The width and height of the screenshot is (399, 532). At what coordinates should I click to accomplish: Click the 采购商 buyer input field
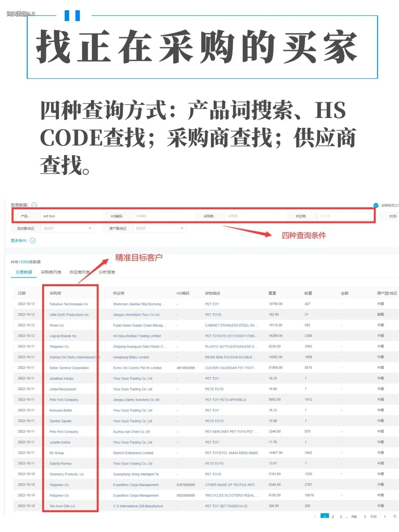click(251, 216)
